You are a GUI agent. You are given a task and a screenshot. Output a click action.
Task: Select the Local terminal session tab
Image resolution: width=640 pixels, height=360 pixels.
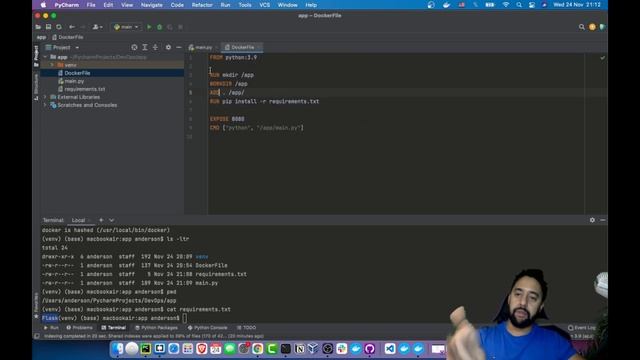78,220
